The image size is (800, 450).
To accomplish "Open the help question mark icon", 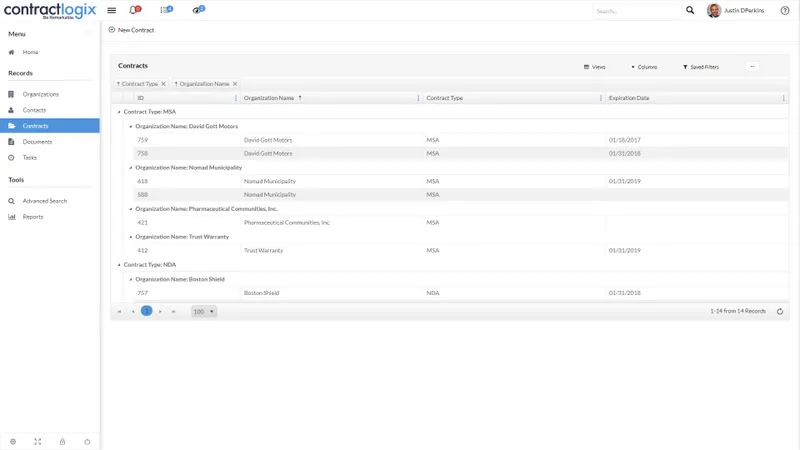I will click(785, 10).
